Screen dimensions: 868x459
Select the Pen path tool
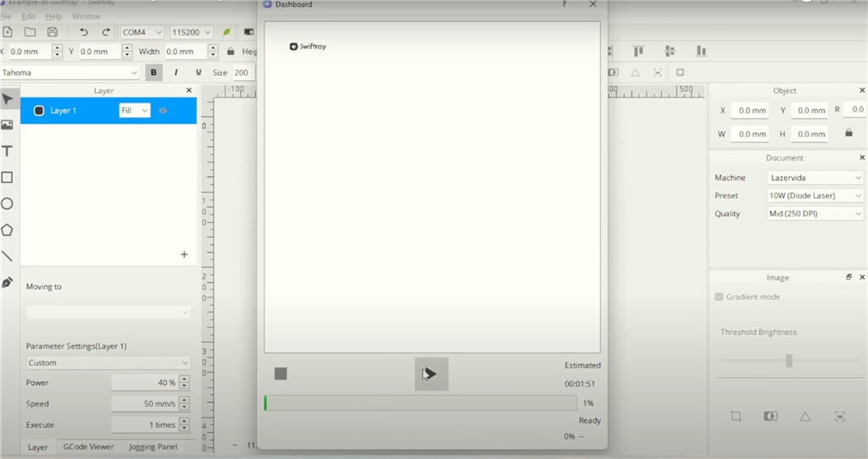[x=8, y=282]
